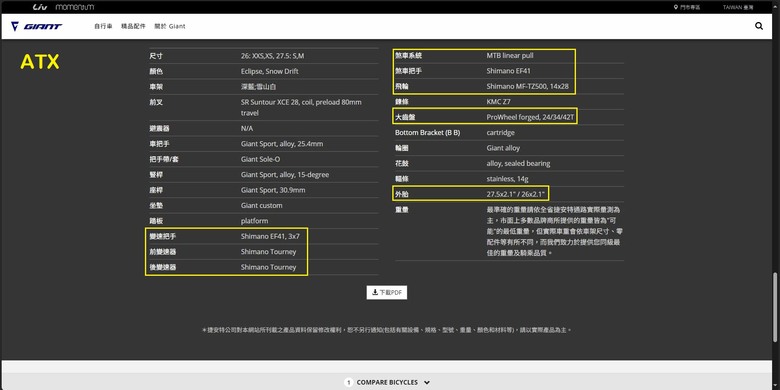Select Shimano Tourney in 後變速器 row
The image size is (780, 390).
pos(269,267)
